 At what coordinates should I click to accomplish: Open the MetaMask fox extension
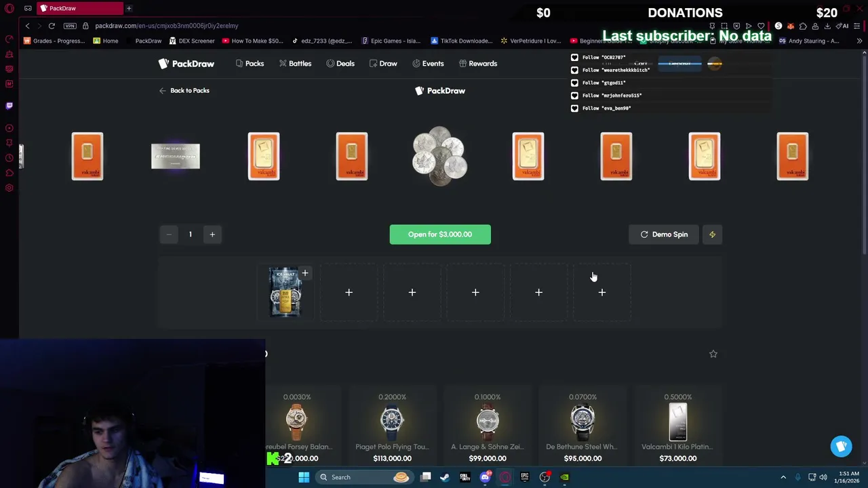[x=790, y=26]
